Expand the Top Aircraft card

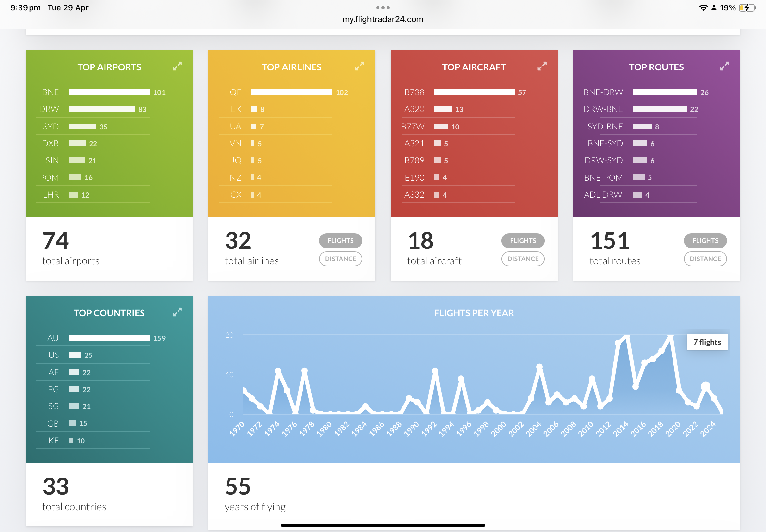[542, 66]
